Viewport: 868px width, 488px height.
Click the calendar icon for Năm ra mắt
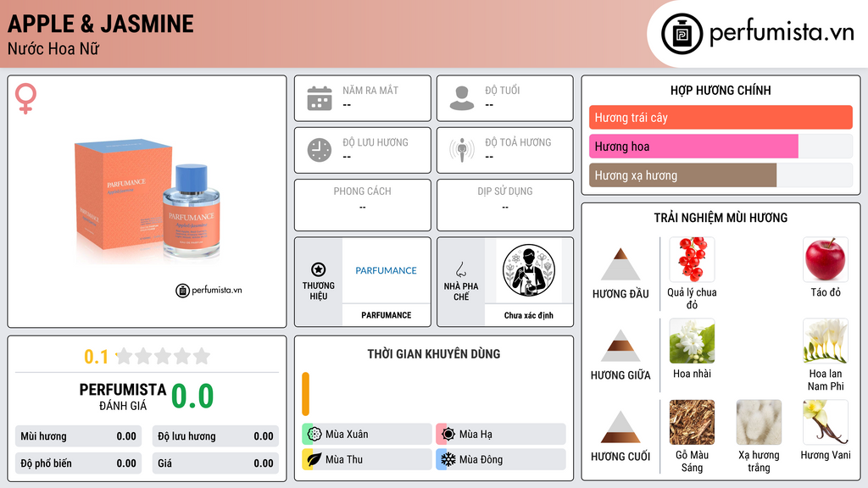pos(320,98)
